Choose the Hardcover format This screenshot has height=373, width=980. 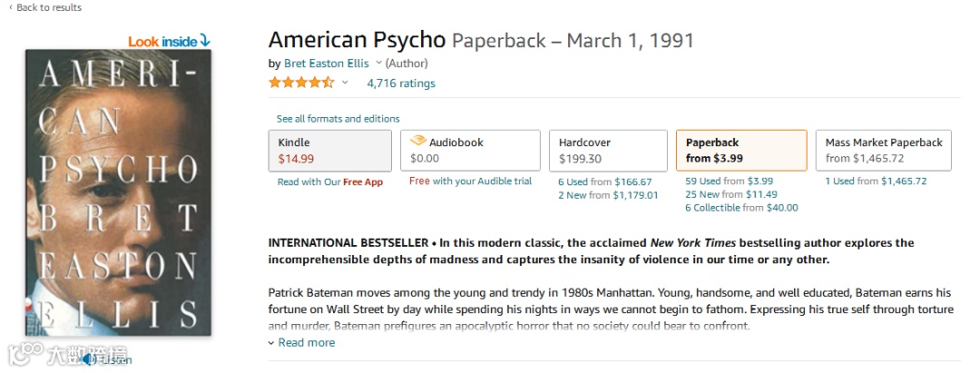tap(608, 151)
